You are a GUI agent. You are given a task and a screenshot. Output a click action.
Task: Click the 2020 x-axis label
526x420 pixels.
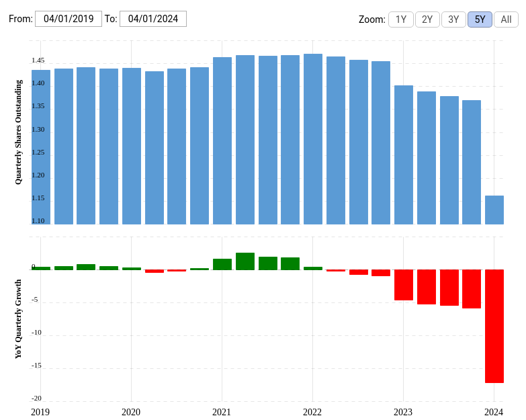click(131, 412)
